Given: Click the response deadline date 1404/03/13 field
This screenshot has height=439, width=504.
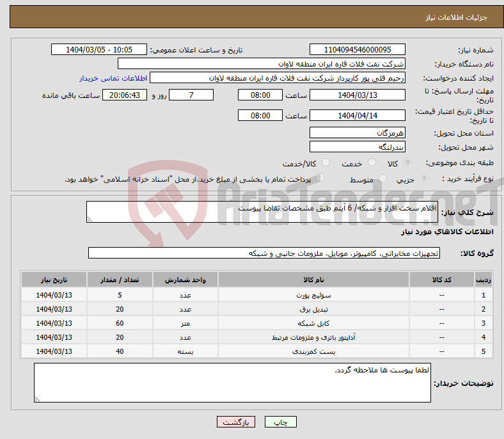Looking at the screenshot, I should pyautogui.click(x=357, y=95).
